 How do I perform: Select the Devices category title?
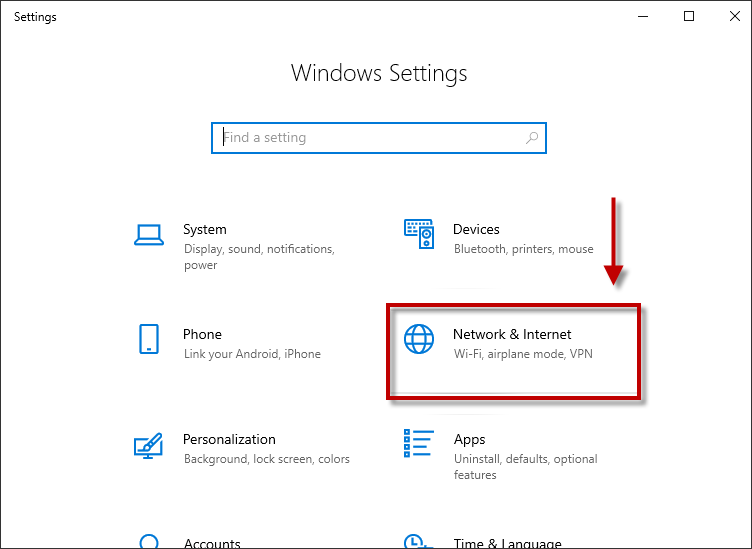point(476,229)
